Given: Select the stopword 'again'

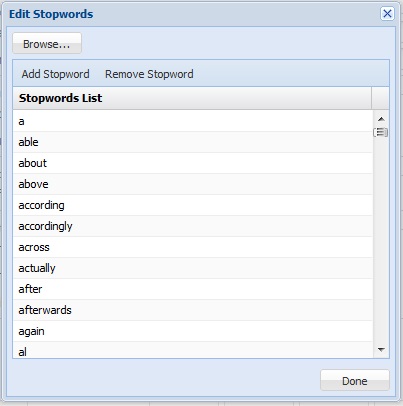Looking at the screenshot, I should pyautogui.click(x=193, y=331).
